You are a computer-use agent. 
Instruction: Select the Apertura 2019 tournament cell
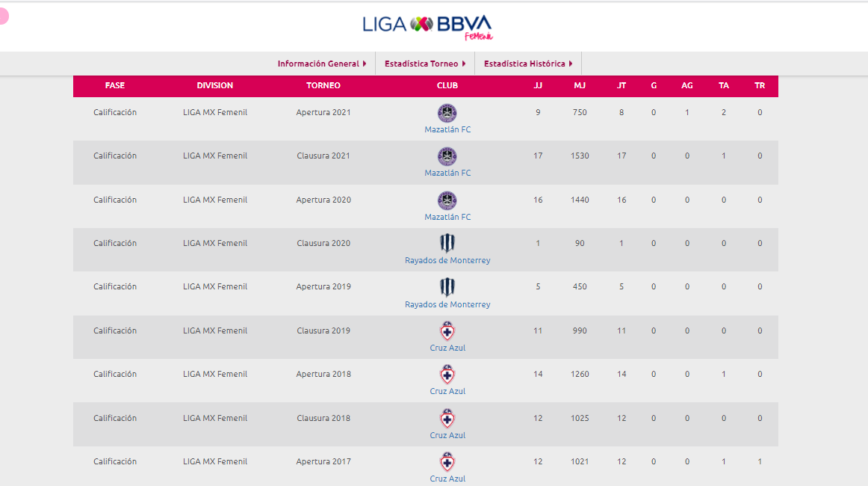tap(323, 286)
